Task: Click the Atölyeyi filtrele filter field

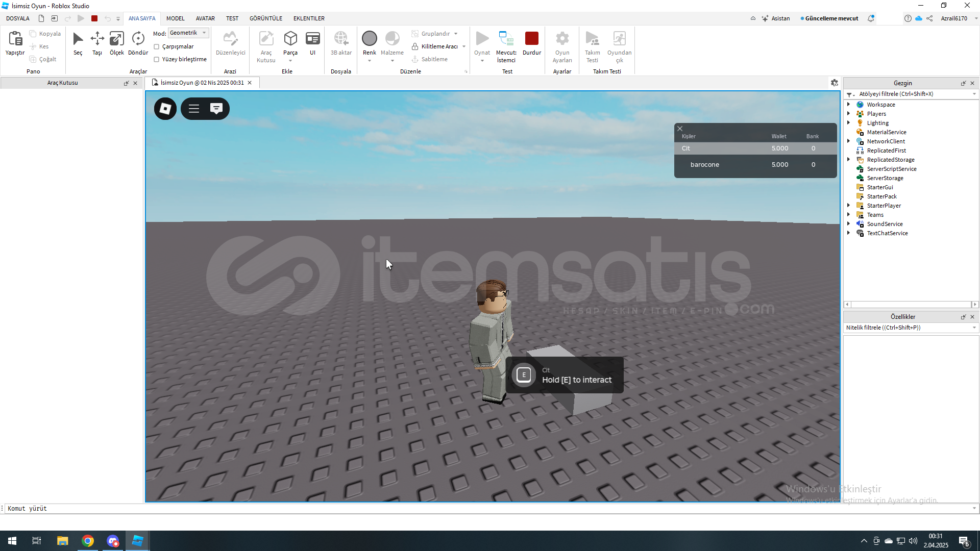Action: click(x=911, y=94)
